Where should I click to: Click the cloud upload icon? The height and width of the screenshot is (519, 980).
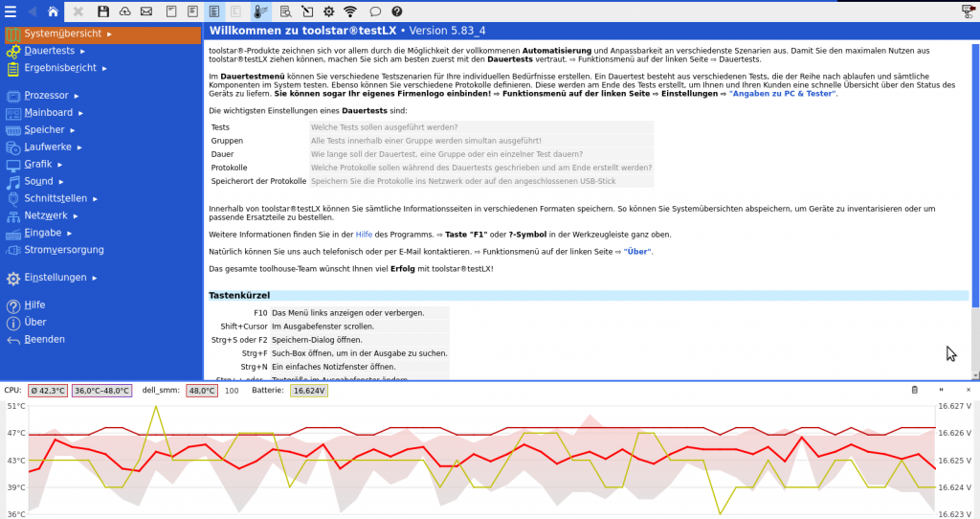tap(125, 11)
